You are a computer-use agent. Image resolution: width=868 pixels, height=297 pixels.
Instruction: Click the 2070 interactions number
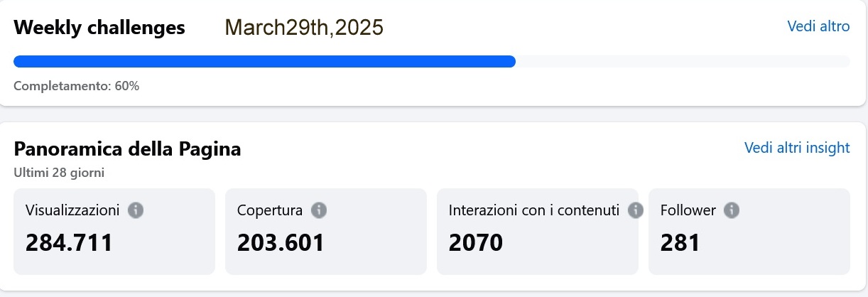point(475,243)
